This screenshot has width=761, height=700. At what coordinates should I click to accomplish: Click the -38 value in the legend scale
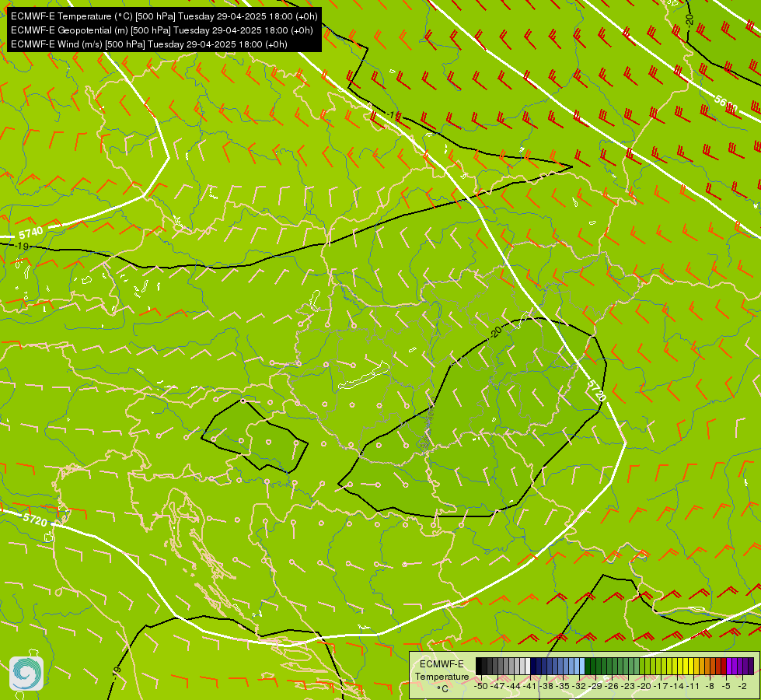[x=546, y=686]
